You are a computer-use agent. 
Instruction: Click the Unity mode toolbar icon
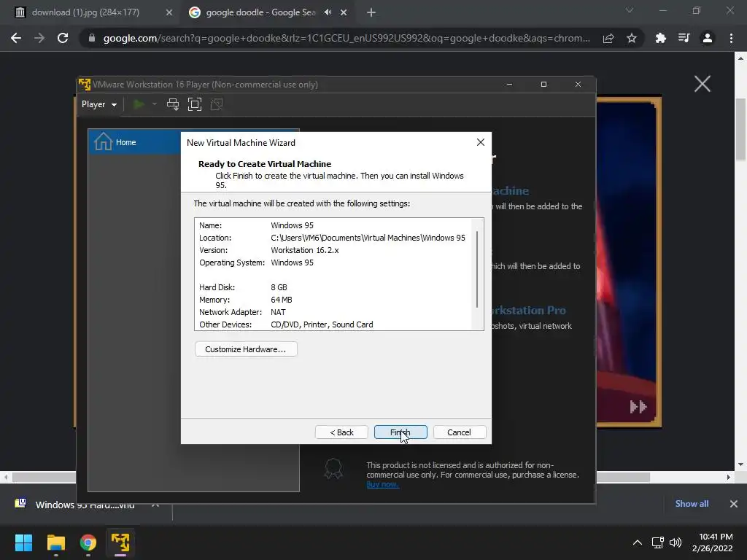217,104
